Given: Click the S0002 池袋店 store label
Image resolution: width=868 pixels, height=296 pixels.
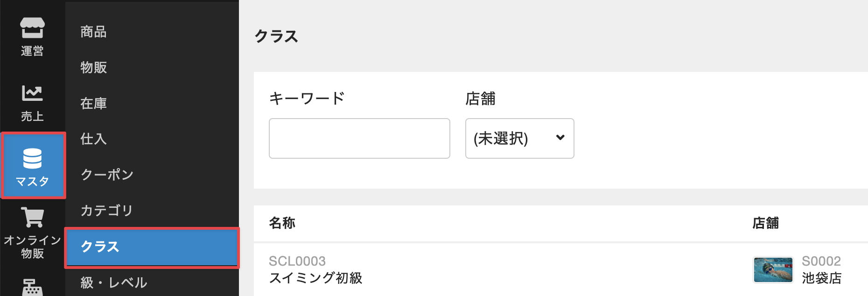Looking at the screenshot, I should [821, 270].
